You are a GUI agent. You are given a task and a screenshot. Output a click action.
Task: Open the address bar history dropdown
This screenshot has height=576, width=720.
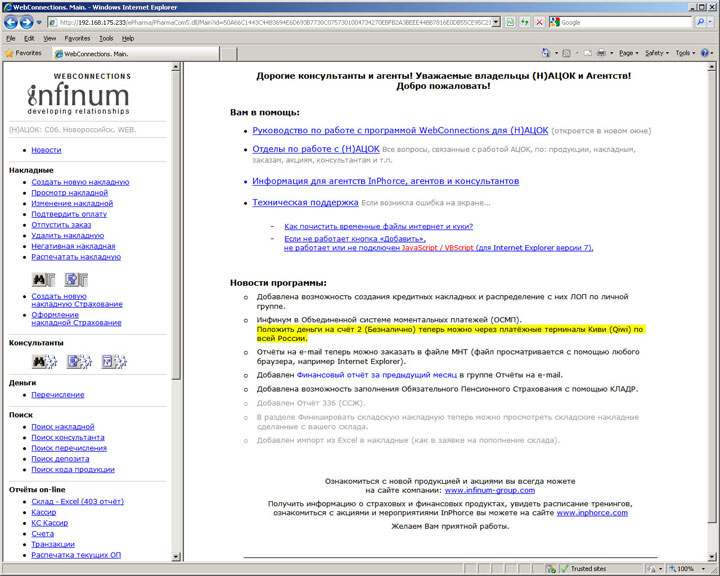point(496,22)
